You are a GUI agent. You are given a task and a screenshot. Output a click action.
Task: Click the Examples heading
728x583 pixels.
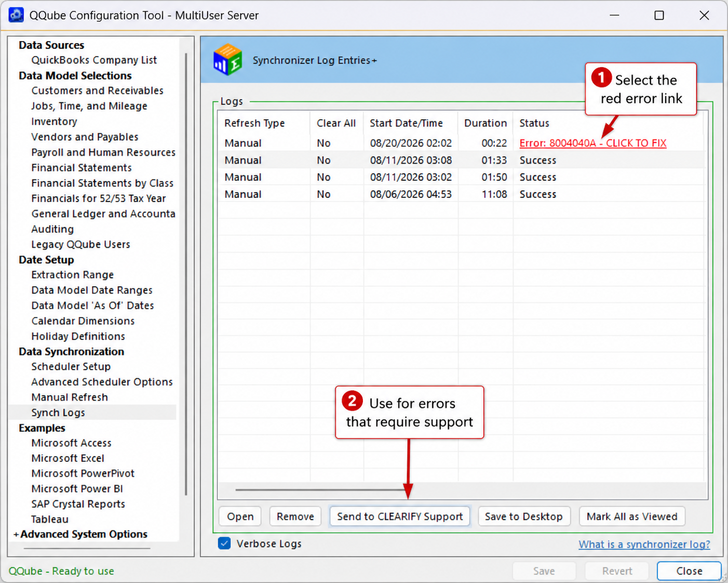[42, 428]
